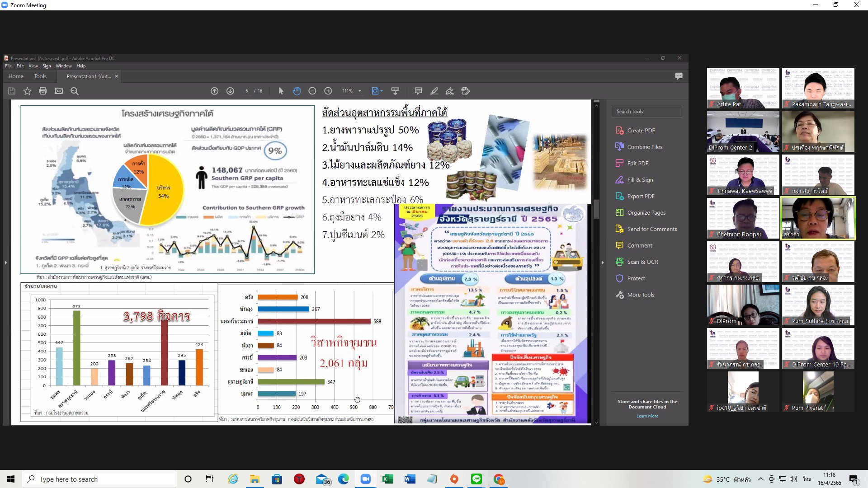The width and height of the screenshot is (868, 488).
Task: Open Excel from the taskbar
Action: pyautogui.click(x=387, y=479)
